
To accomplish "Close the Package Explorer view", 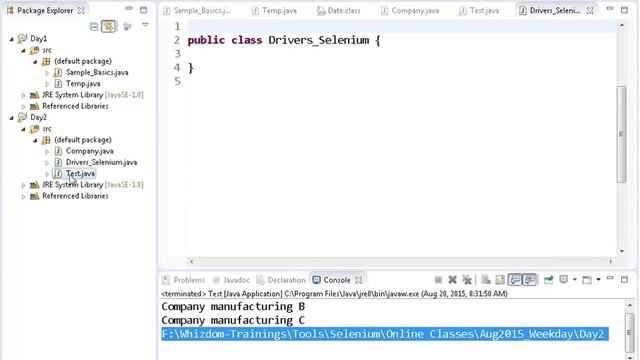I will point(81,11).
